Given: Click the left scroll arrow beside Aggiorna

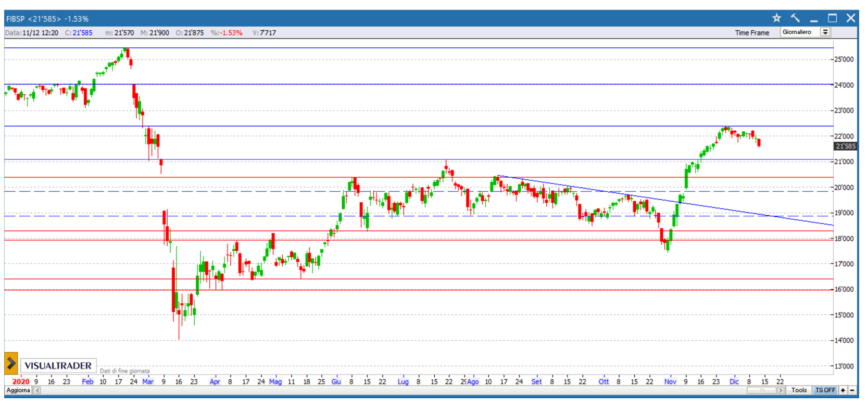Looking at the screenshot, I should point(37,390).
